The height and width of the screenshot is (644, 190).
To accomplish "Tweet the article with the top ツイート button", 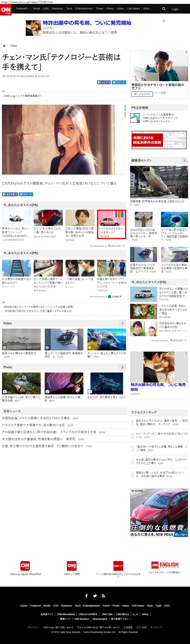I will coord(119,82).
